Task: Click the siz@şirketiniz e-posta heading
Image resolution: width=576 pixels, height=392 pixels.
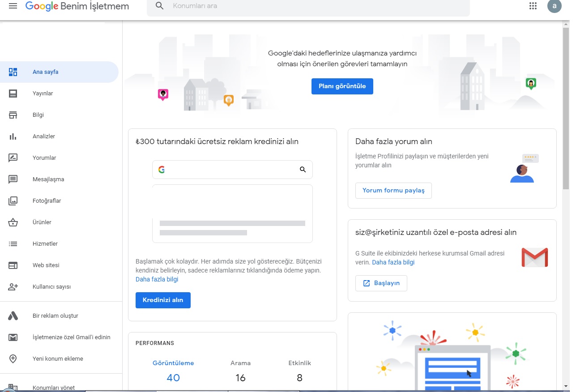Action: coord(436,233)
